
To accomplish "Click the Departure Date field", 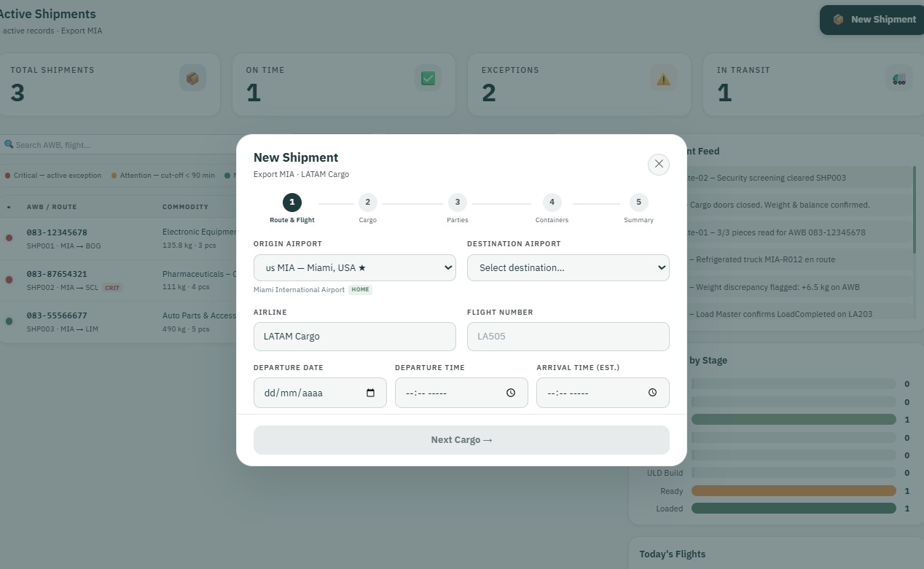I will (x=320, y=393).
